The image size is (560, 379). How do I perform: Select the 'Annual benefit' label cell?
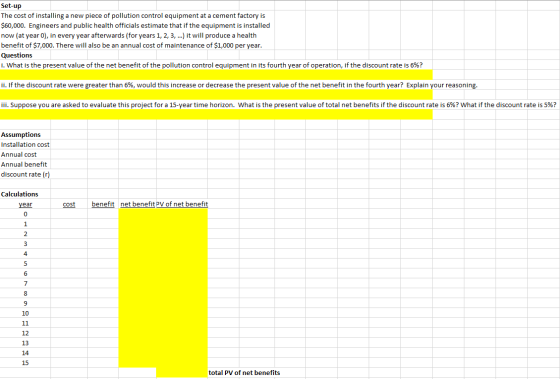coord(24,165)
